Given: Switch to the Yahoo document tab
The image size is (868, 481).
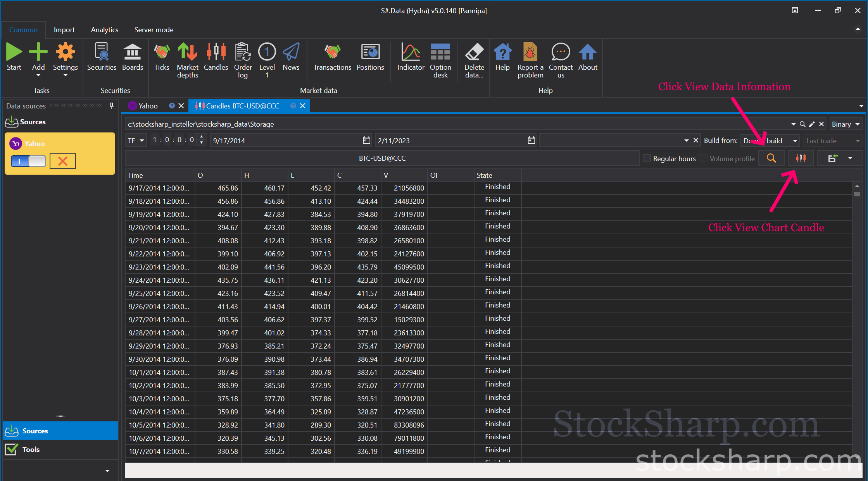Looking at the screenshot, I should point(148,106).
